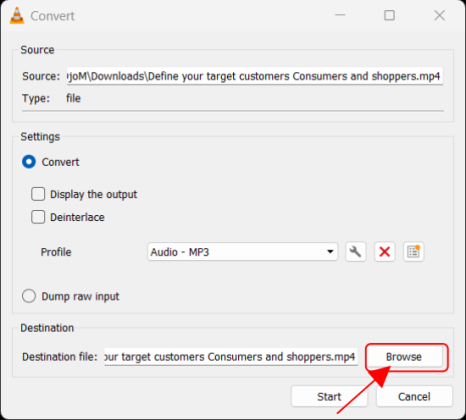The width and height of the screenshot is (466, 420).
Task: Click Browse to choose destination file
Action: click(x=404, y=357)
